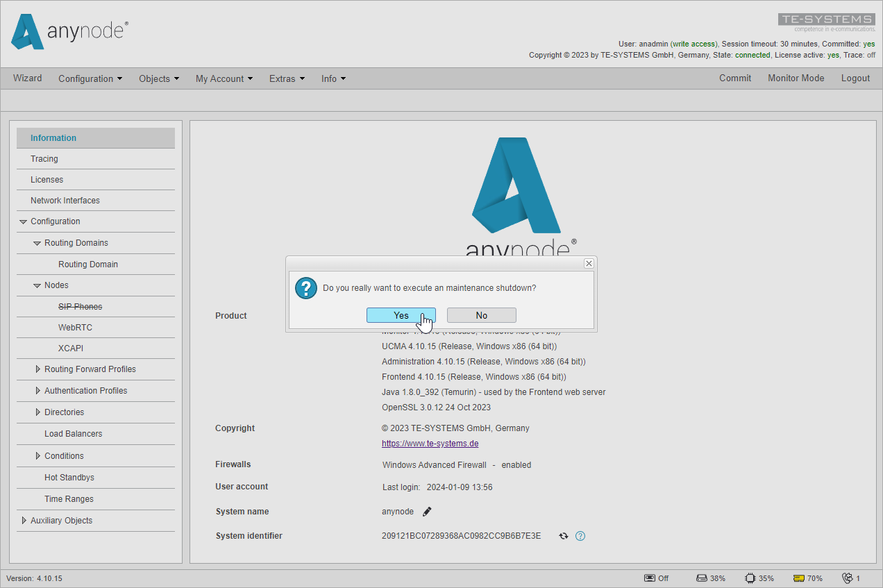
Task: Click the pencil icon to edit system name
Action: (426, 511)
